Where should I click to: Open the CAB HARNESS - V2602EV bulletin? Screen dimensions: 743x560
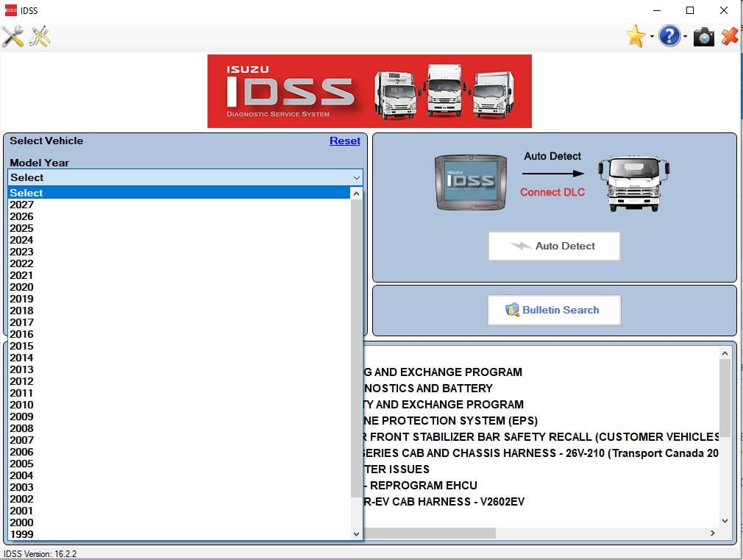pyautogui.click(x=444, y=502)
